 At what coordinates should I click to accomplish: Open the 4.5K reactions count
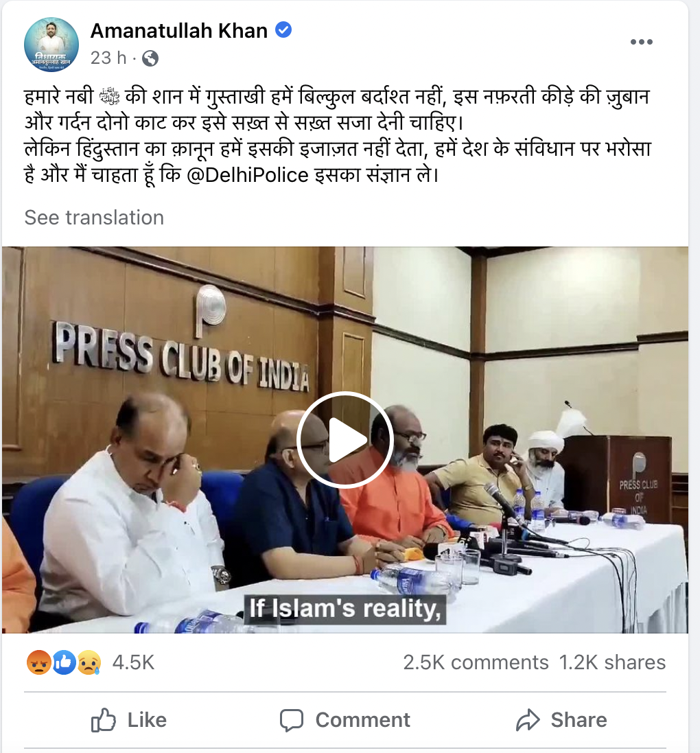[x=133, y=662]
